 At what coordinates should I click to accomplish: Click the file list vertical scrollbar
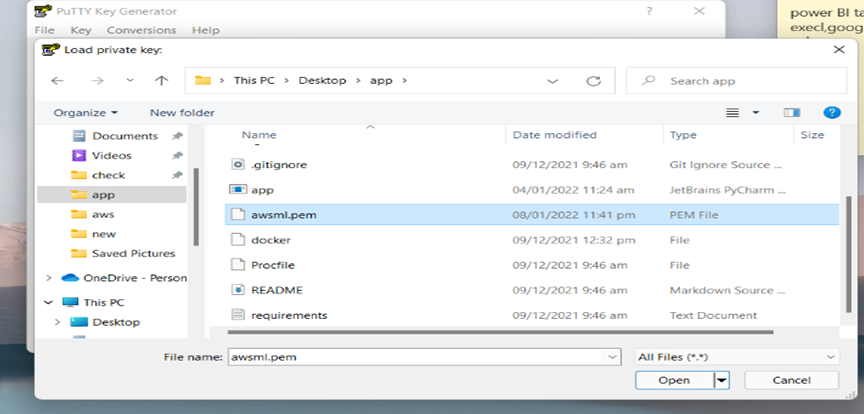pos(849,255)
